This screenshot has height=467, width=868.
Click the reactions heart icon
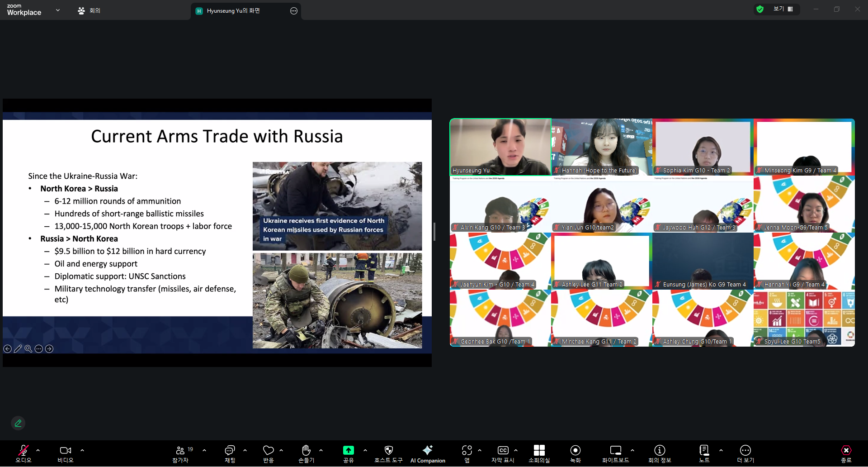[x=269, y=450]
